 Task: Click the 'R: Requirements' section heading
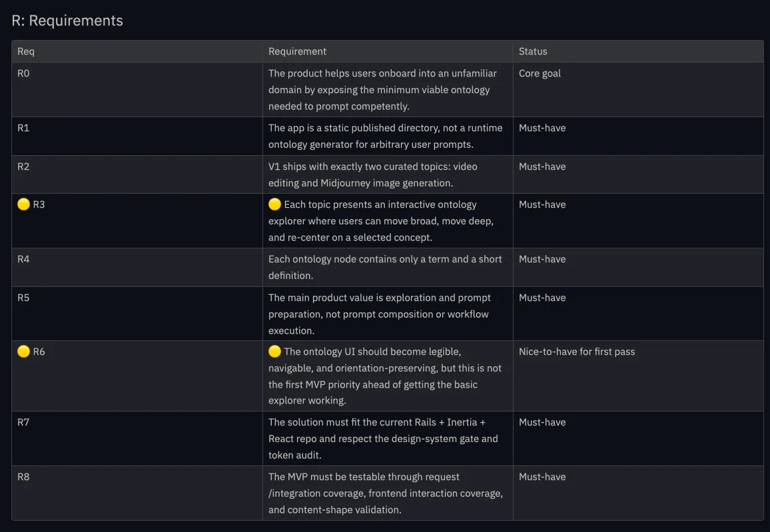(67, 21)
